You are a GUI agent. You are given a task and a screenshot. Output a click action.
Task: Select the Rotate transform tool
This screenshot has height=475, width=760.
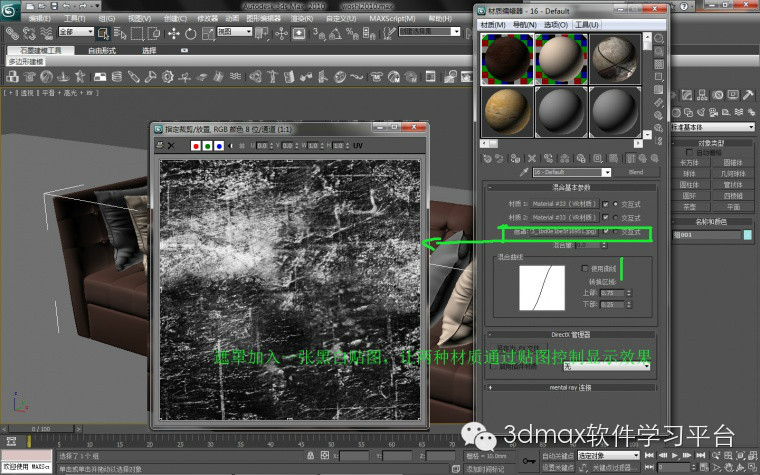coord(190,33)
